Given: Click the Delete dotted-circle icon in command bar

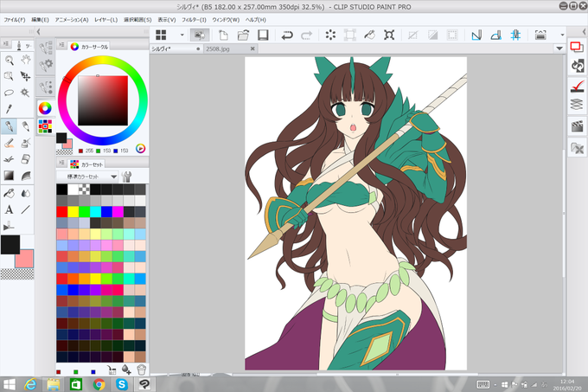Looking at the screenshot, I should pyautogui.click(x=330, y=35).
